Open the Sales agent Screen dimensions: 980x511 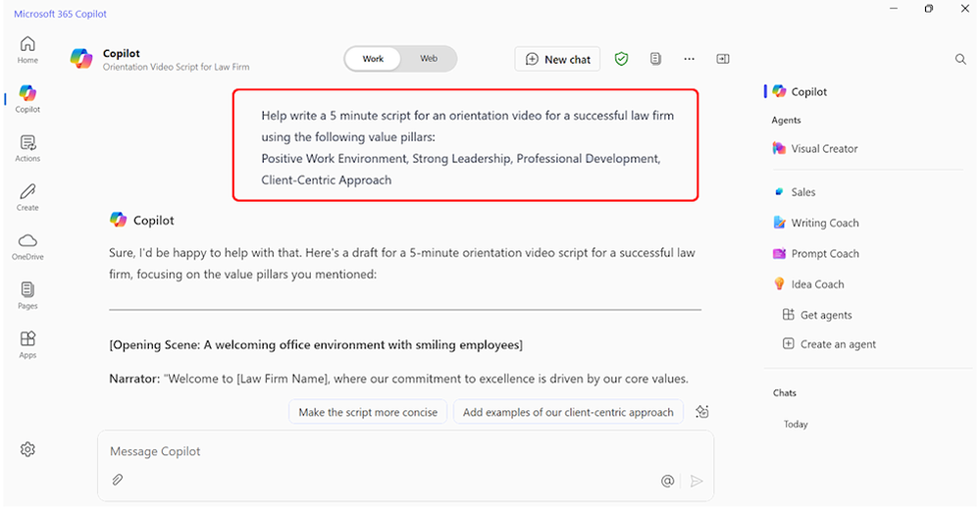coord(795,192)
